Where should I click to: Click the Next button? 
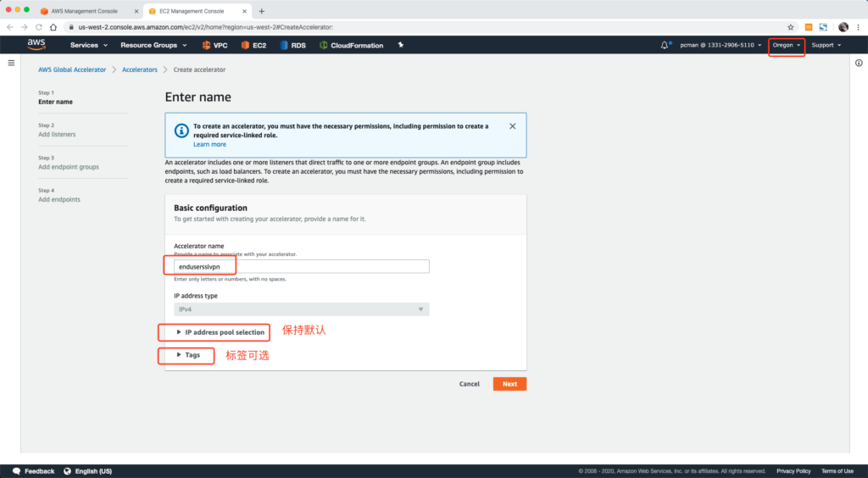tap(509, 384)
